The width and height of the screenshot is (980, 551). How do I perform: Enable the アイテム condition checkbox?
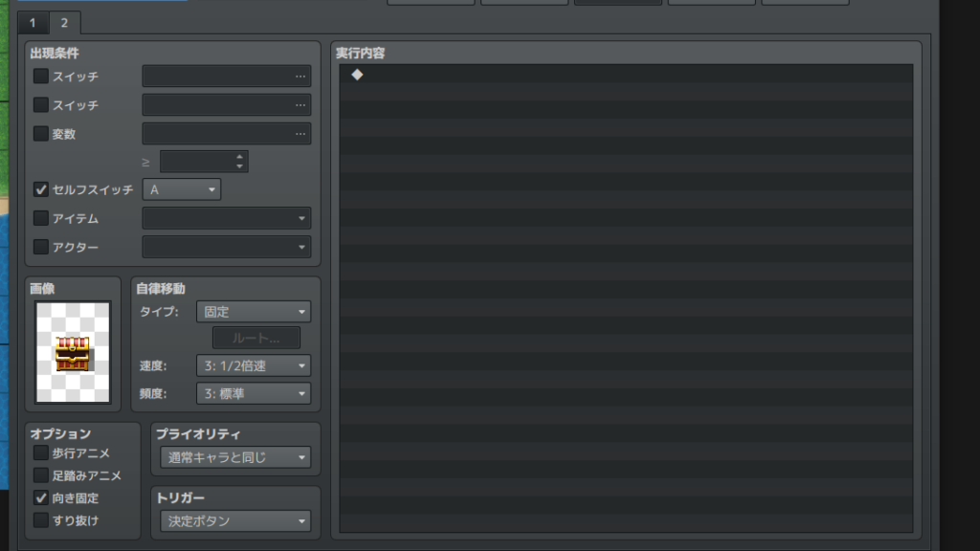pyautogui.click(x=40, y=218)
